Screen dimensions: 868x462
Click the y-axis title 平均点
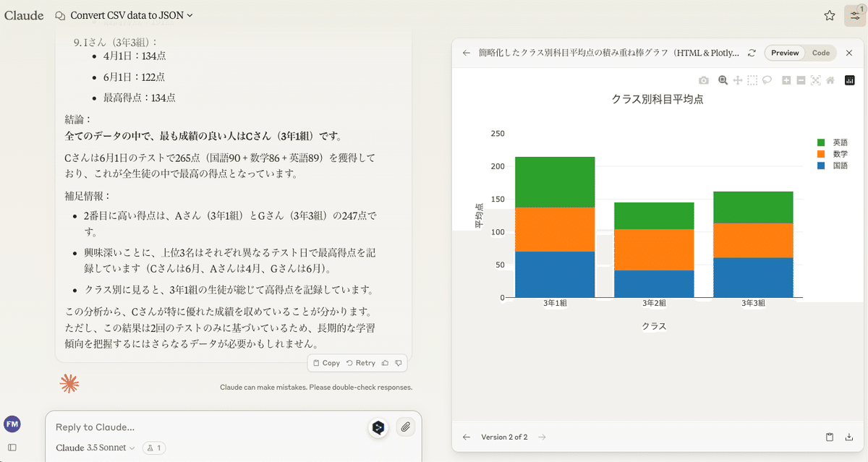tap(479, 215)
